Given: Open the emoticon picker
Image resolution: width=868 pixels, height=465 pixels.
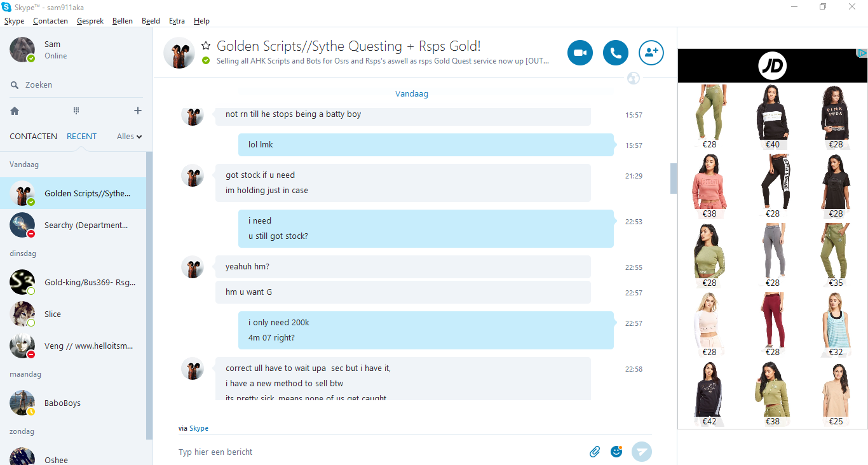Looking at the screenshot, I should (616, 451).
